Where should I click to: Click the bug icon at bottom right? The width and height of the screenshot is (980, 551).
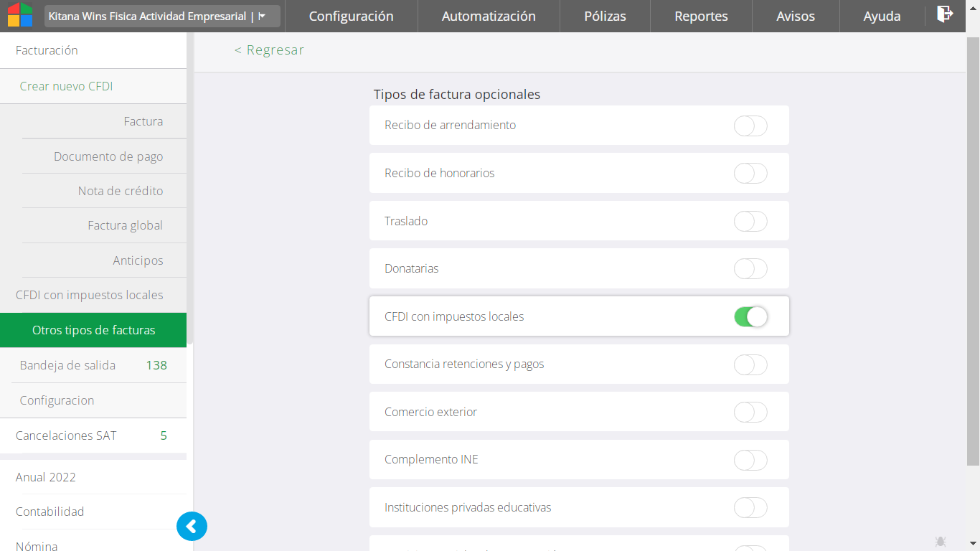tap(941, 541)
